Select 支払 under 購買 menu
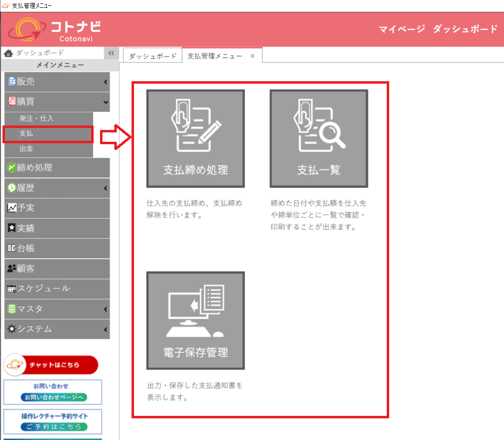The width and height of the screenshot is (504, 440). [x=48, y=133]
